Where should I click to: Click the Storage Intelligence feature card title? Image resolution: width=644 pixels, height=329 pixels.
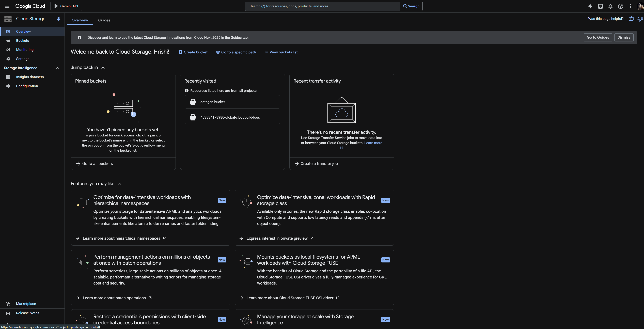[x=305, y=320]
